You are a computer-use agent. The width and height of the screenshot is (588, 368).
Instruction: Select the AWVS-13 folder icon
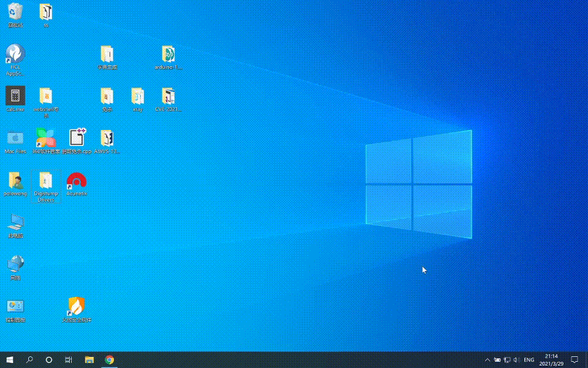click(107, 142)
